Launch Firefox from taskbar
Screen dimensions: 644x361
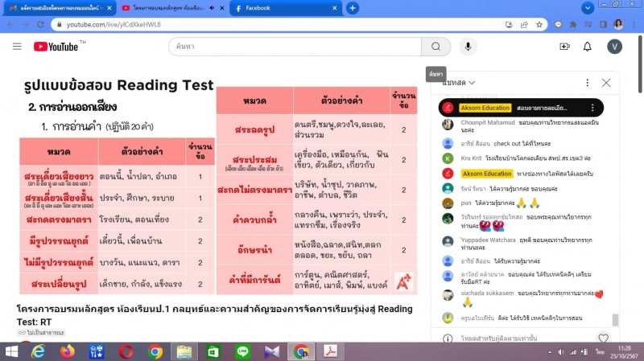coord(68,351)
